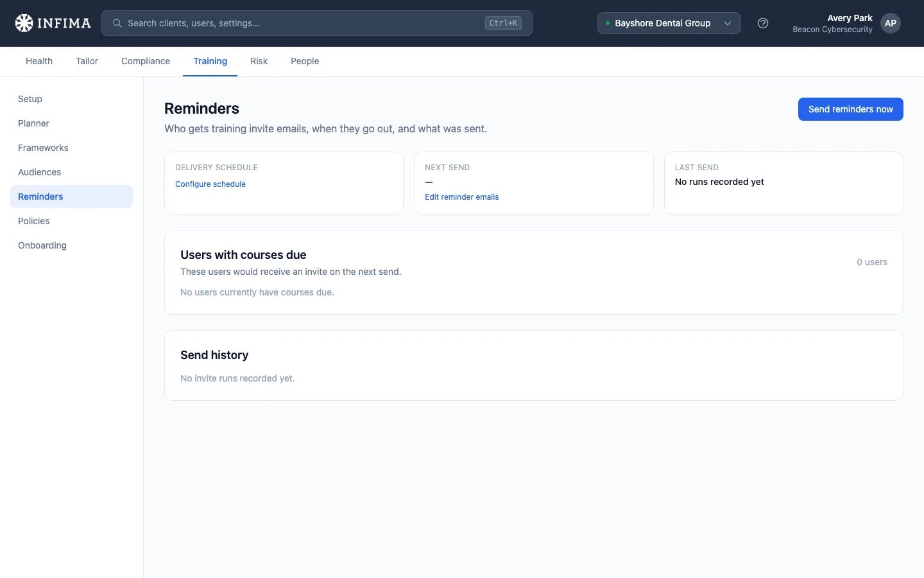Click the DELIVERY SCHEDULE label
This screenshot has width=924, height=578.
point(216,168)
